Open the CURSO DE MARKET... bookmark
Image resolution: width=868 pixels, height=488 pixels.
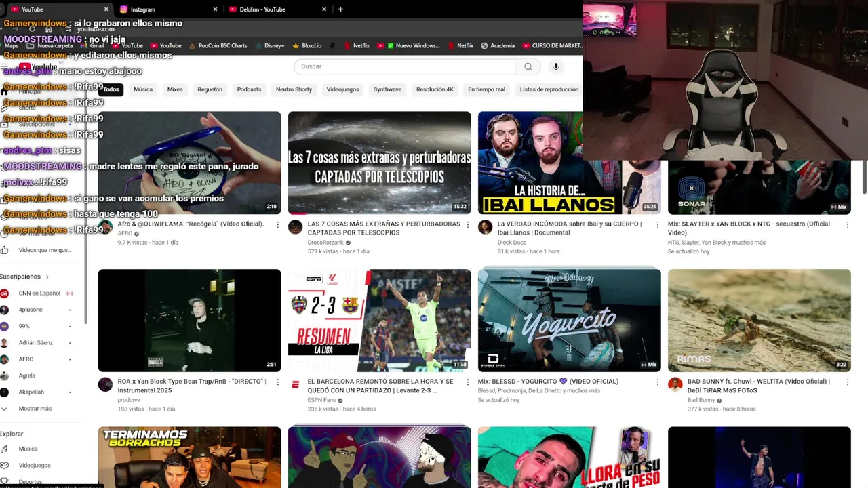click(553, 46)
